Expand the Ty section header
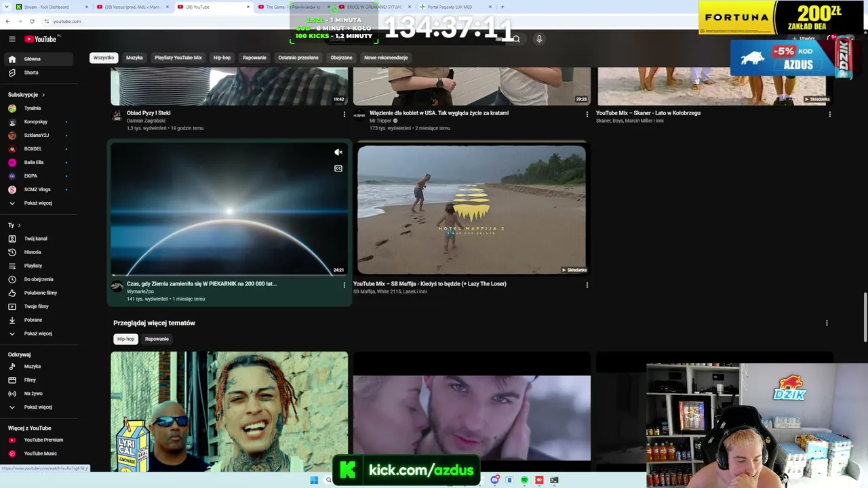The height and width of the screenshot is (488, 868). click(x=14, y=225)
